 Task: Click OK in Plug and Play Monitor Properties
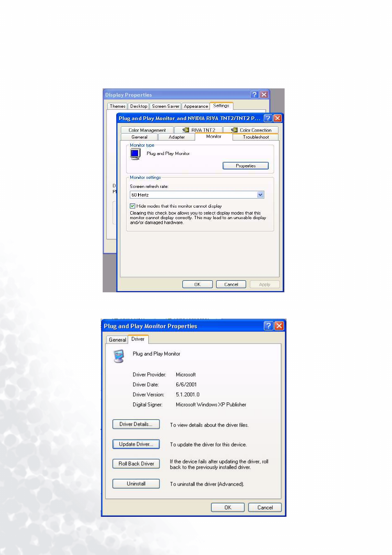pos(228,507)
